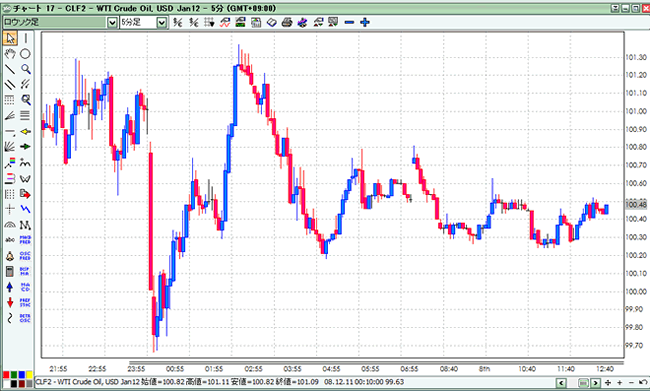The width and height of the screenshot is (650, 391).
Task: Click the right scroll arrow at bottom right
Action: (x=596, y=383)
